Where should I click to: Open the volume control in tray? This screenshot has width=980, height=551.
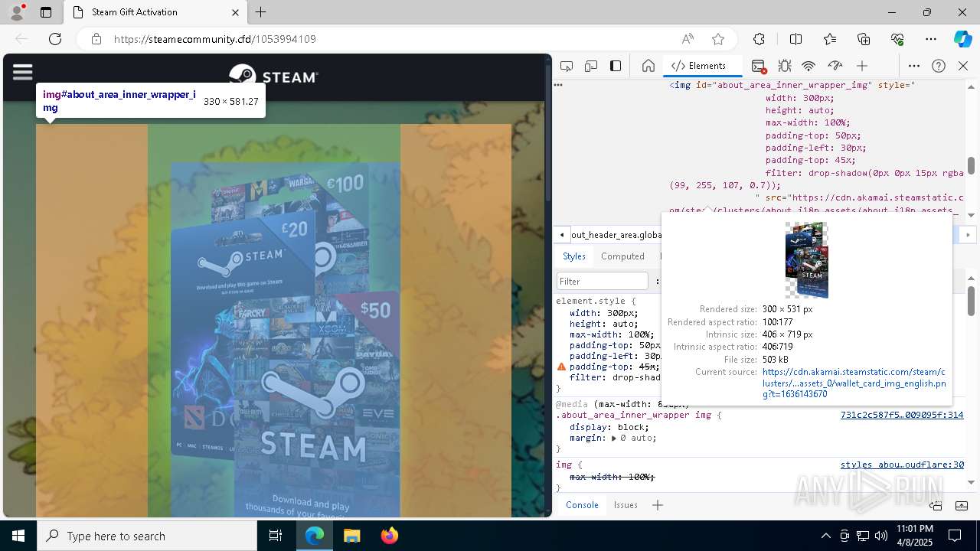pyautogui.click(x=881, y=536)
